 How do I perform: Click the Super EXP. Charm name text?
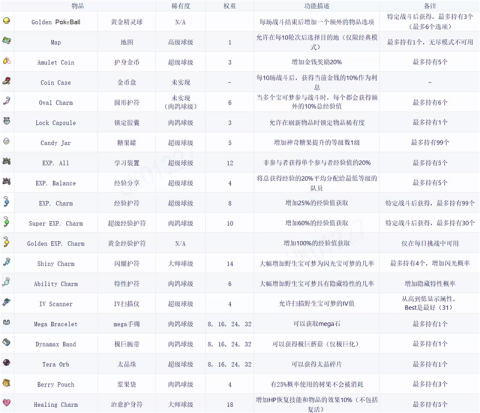click(56, 223)
